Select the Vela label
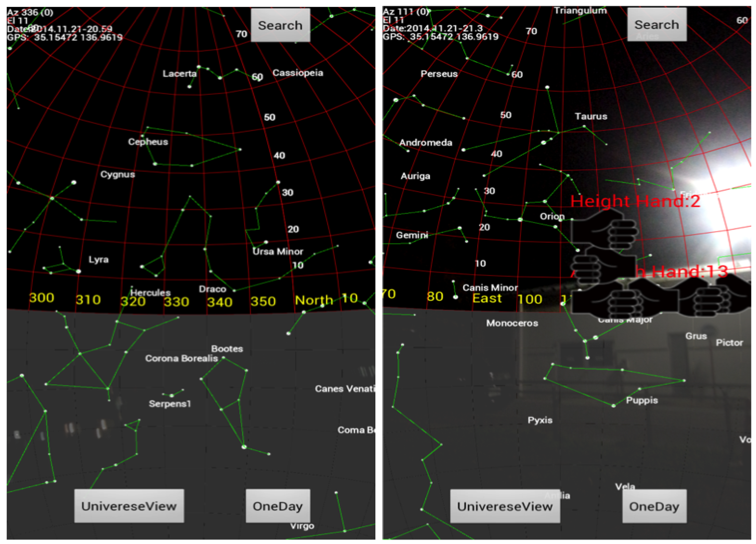 tap(625, 486)
